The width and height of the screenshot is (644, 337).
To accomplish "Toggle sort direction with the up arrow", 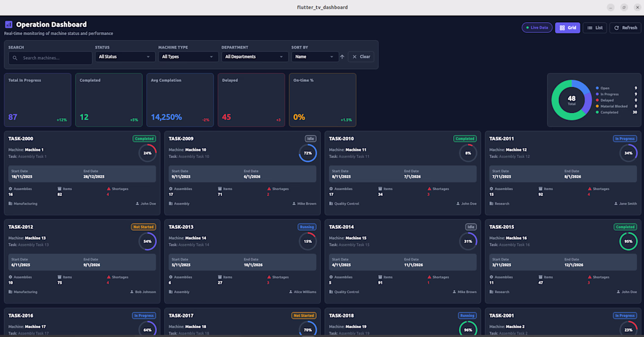I will pyautogui.click(x=342, y=57).
